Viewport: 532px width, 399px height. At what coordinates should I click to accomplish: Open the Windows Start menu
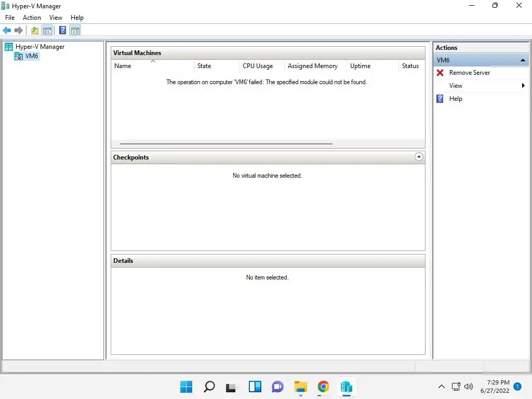(186, 387)
